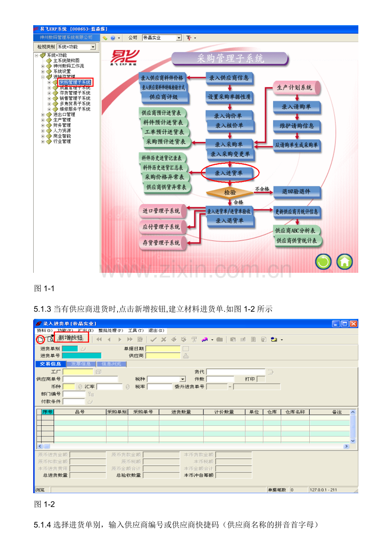Click the check mark confirm toolbar icon
Screen dimensions: 392x555
pos(154,340)
